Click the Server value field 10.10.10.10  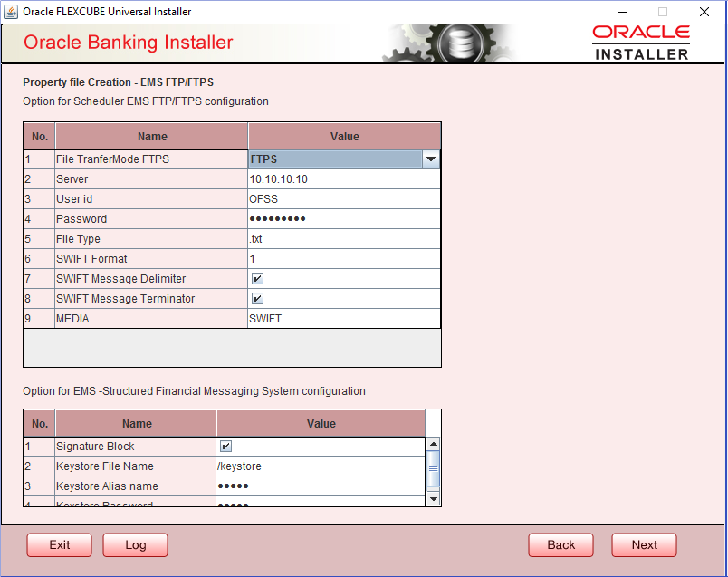(344, 179)
